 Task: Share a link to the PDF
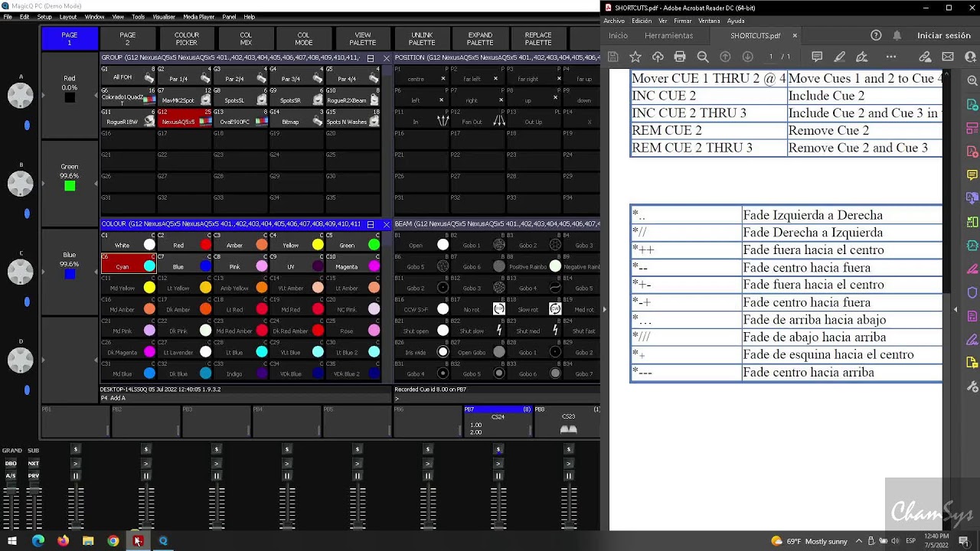coord(925,57)
